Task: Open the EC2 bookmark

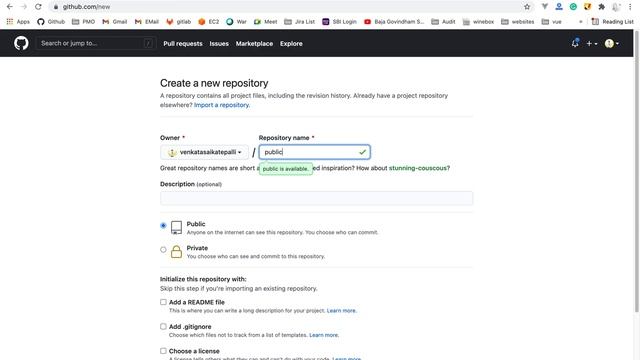Action: coord(209,22)
